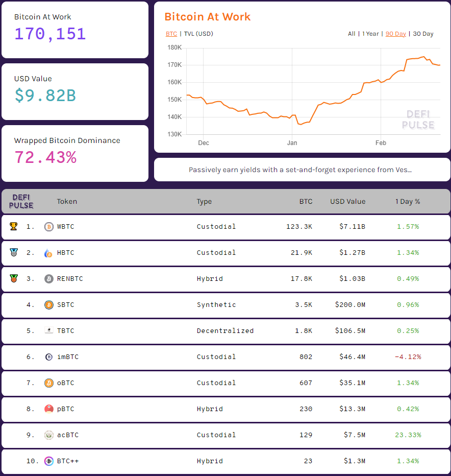This screenshot has width=451, height=476.
Task: Click the acBTC token icon
Action: (48, 435)
